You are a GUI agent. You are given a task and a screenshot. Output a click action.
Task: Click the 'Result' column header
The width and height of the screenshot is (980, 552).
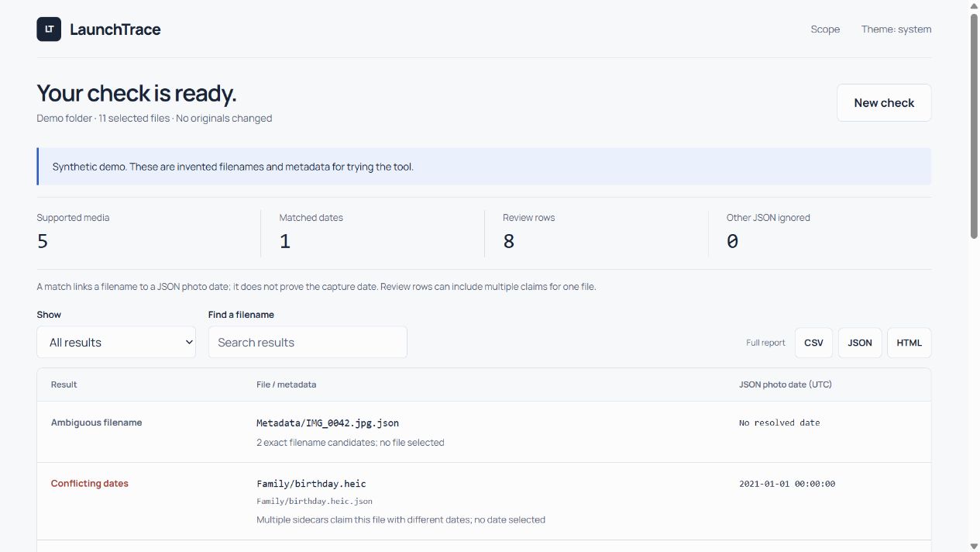click(64, 385)
